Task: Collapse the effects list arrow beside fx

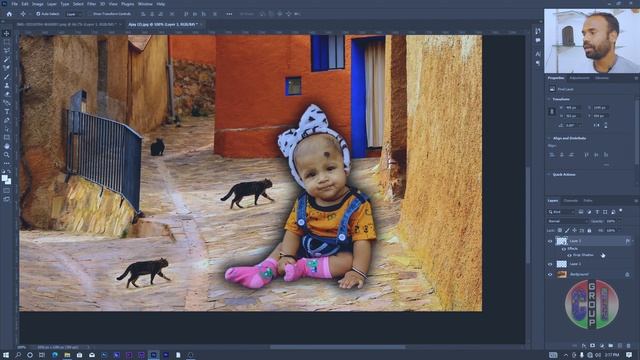Action: tap(633, 241)
